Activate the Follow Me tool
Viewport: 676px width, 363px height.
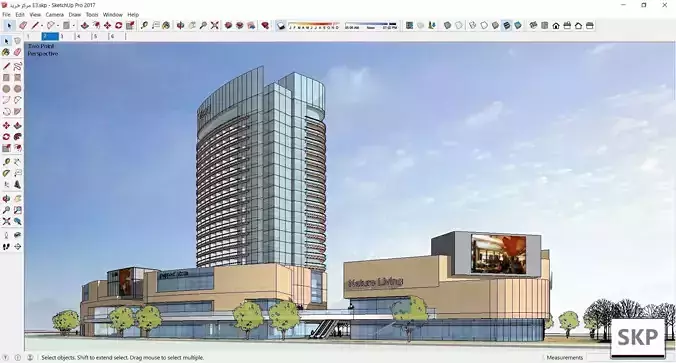pyautogui.click(x=17, y=137)
